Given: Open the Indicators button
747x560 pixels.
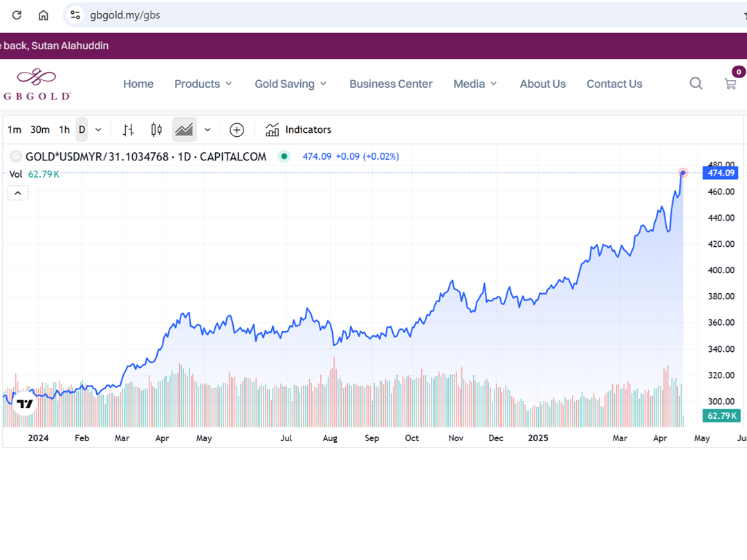Looking at the screenshot, I should (299, 130).
